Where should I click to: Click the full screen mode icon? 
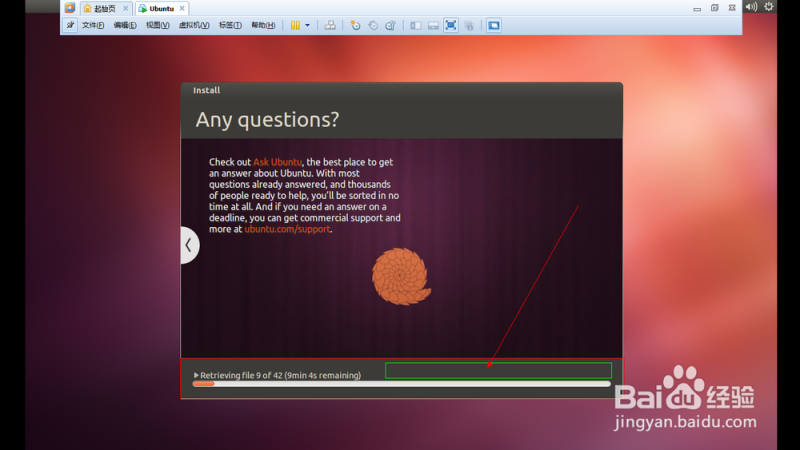451,25
